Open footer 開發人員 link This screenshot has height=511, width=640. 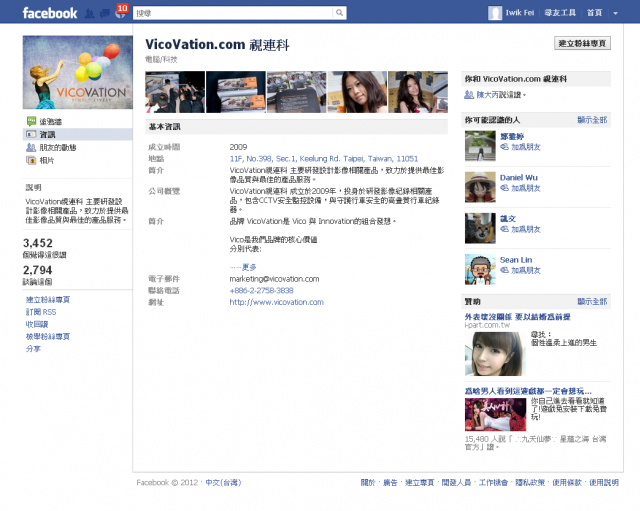click(x=456, y=483)
